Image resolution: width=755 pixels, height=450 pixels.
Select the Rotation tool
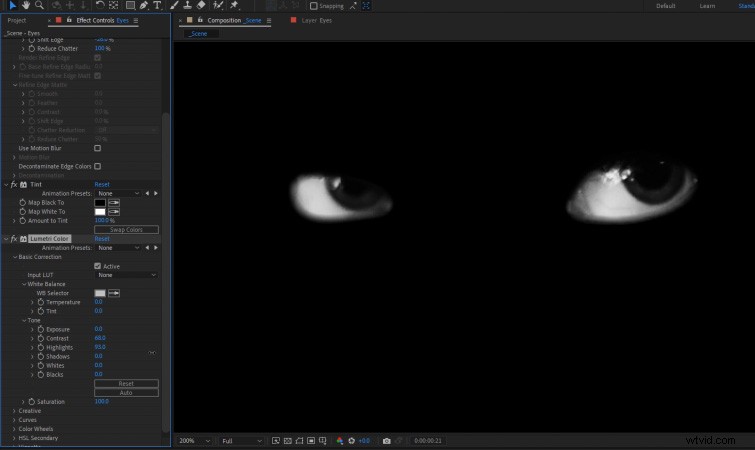pos(100,5)
